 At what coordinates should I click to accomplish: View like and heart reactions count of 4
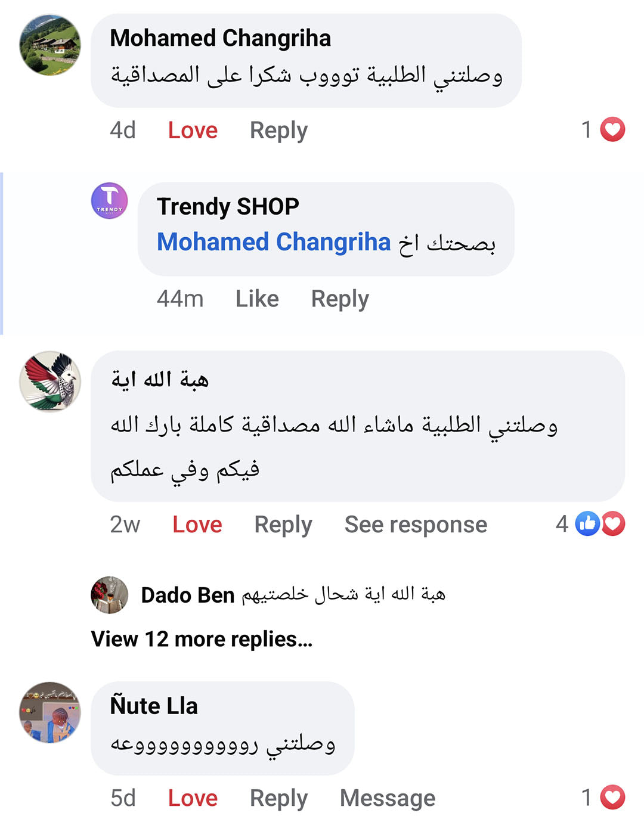(599, 524)
